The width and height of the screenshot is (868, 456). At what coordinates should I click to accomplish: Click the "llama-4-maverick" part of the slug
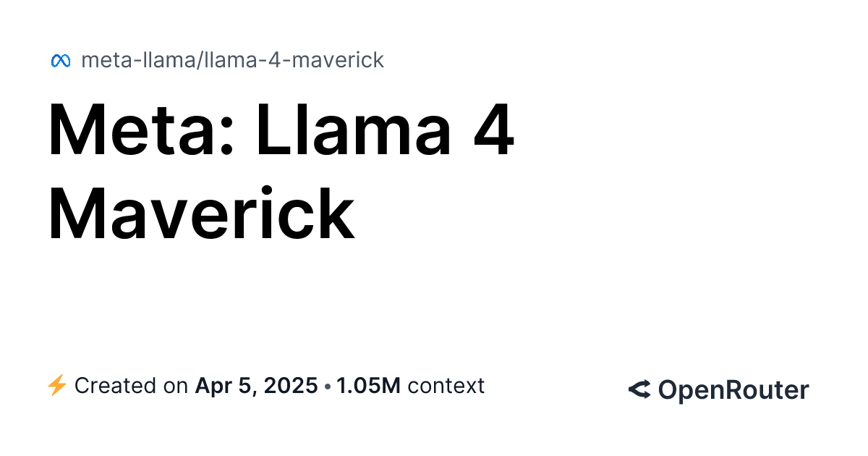click(294, 60)
